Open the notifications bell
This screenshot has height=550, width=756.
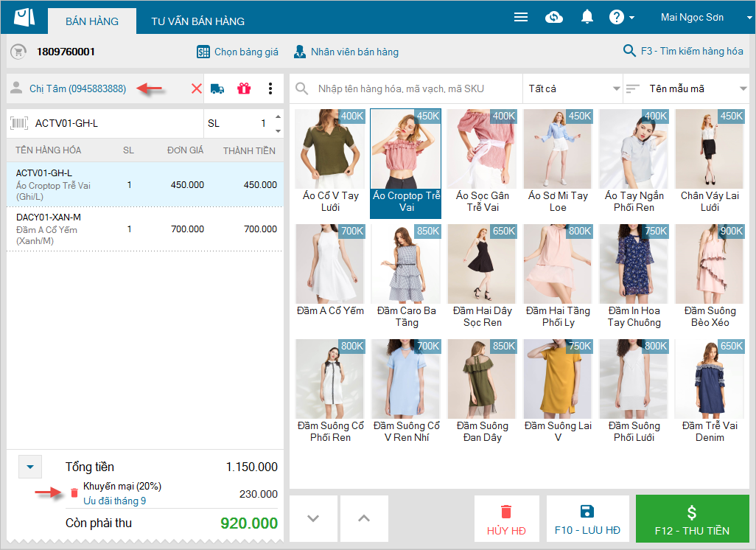click(587, 17)
